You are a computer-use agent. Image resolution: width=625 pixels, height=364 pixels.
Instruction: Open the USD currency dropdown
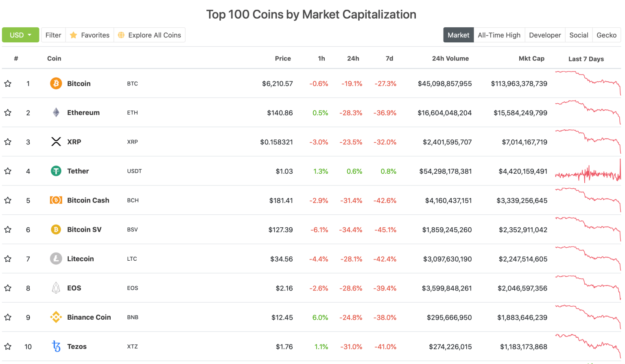pyautogui.click(x=20, y=35)
